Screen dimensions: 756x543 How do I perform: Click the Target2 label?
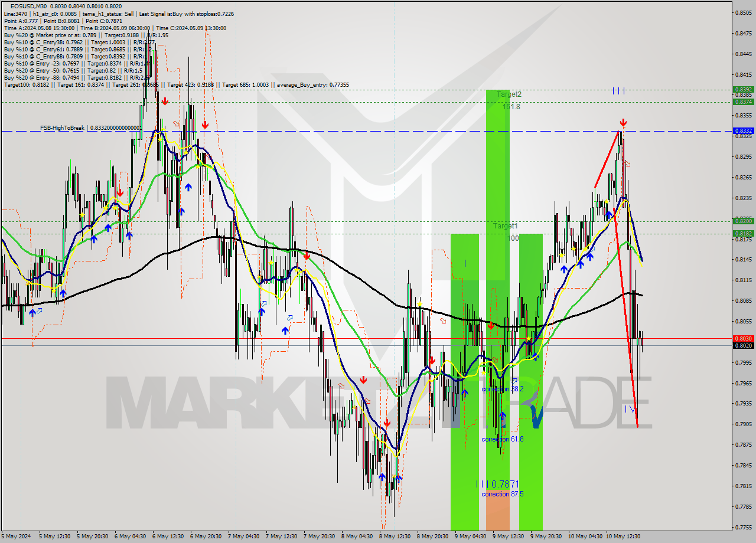[x=509, y=94]
